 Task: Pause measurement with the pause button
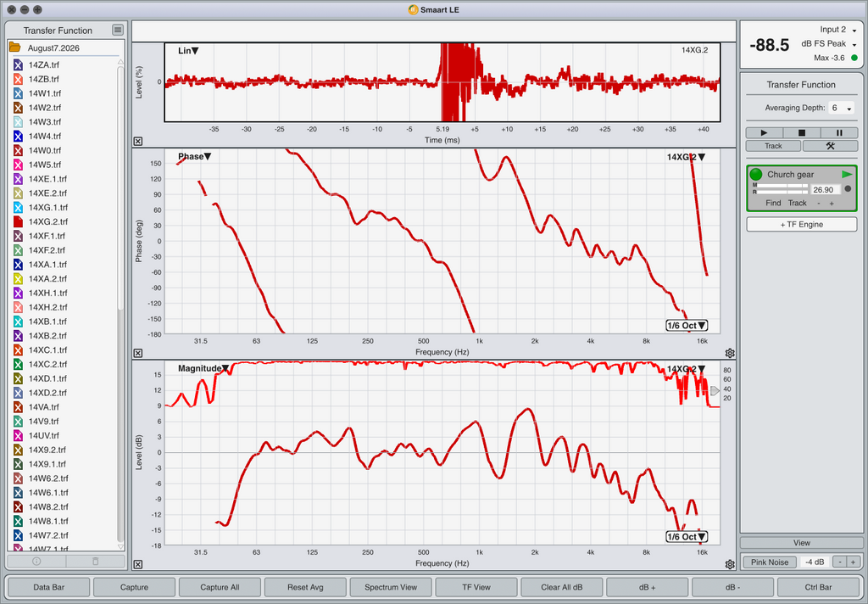pos(839,133)
